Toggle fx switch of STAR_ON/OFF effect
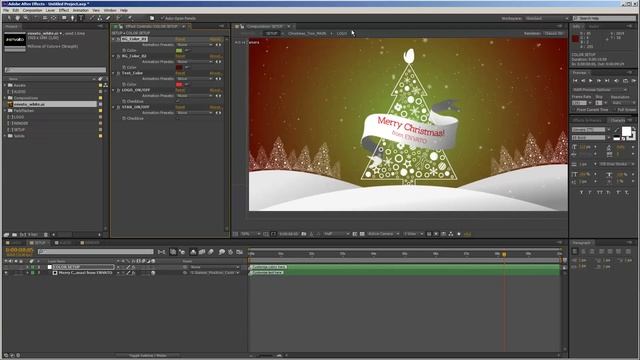Viewport: 640px width, 360px height. 118,107
